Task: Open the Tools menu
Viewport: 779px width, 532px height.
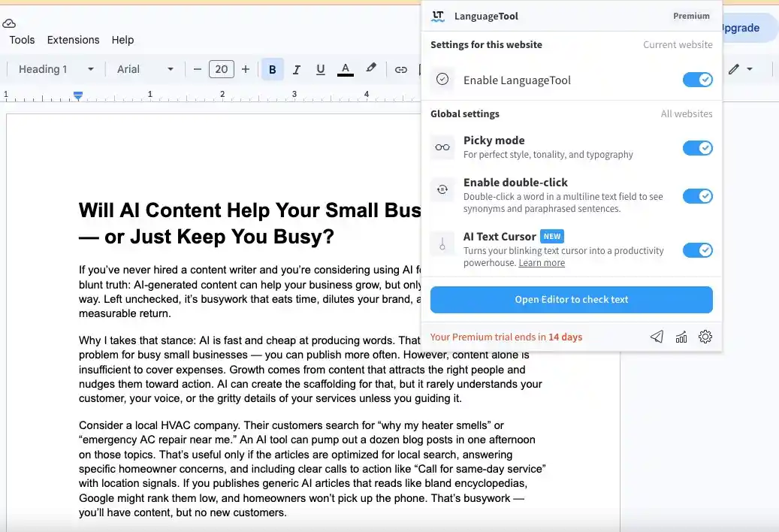Action: tap(22, 40)
